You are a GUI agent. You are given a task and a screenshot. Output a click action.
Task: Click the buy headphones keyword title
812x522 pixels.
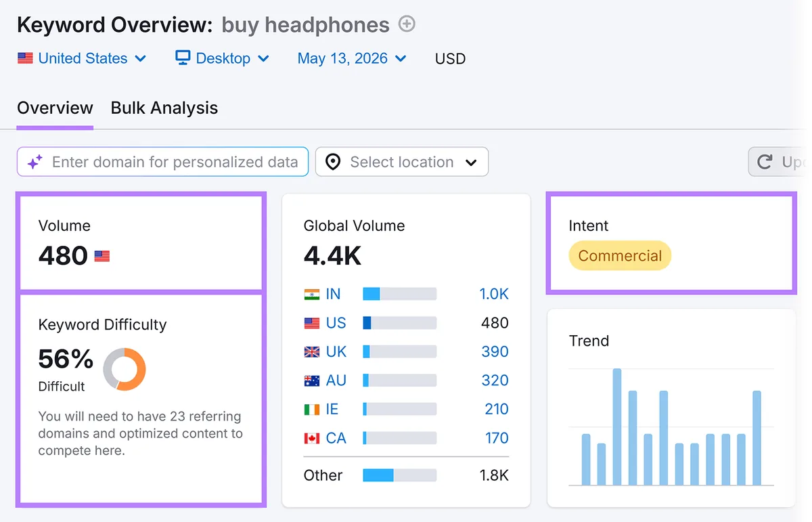305,25
